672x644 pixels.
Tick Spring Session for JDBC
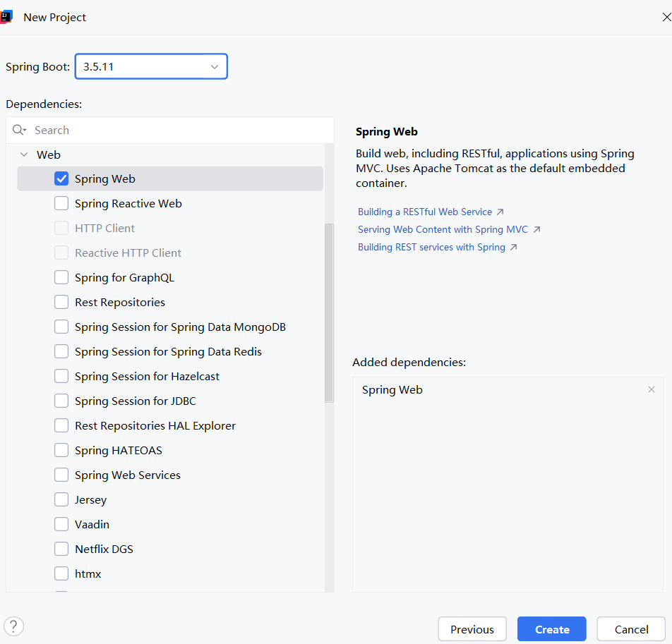[61, 401]
